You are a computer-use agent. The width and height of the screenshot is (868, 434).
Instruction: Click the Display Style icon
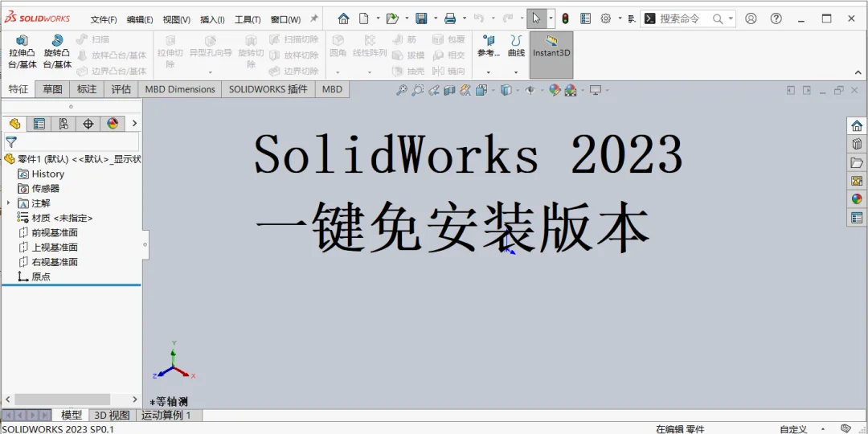pos(506,90)
